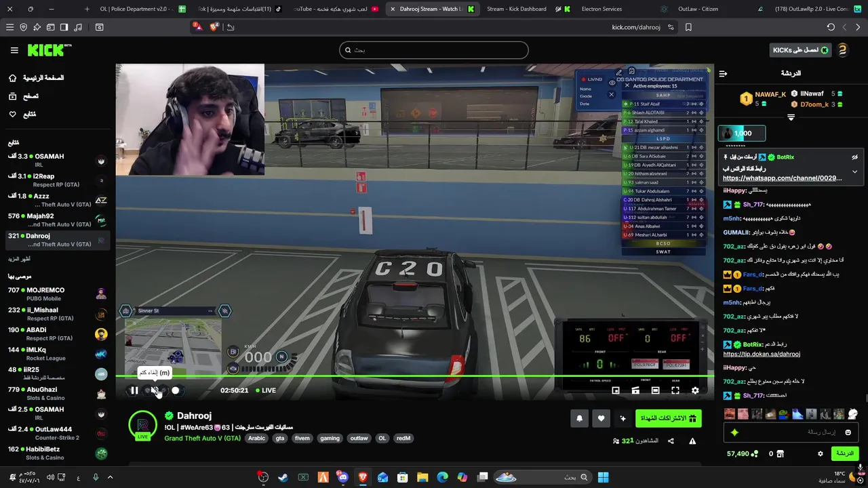Click Gifted Subscriptions green button
The image size is (868, 488).
point(668,418)
